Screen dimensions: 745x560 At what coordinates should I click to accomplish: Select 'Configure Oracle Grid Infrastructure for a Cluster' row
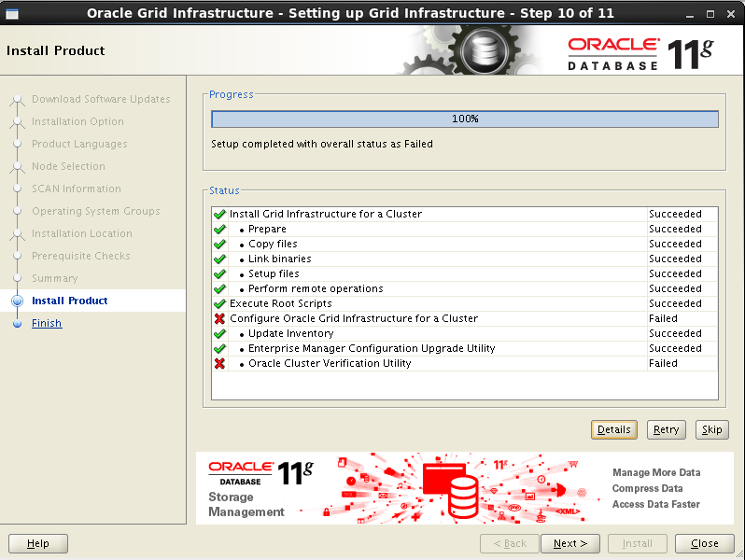tap(464, 318)
